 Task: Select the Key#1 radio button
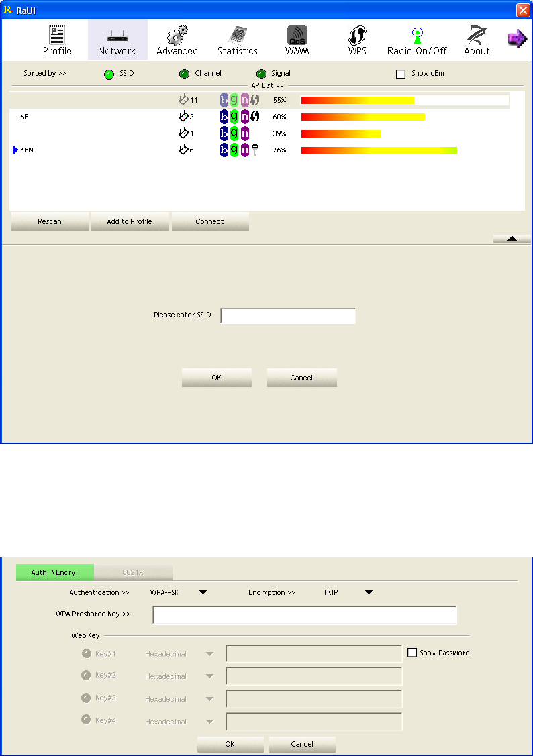(87, 653)
